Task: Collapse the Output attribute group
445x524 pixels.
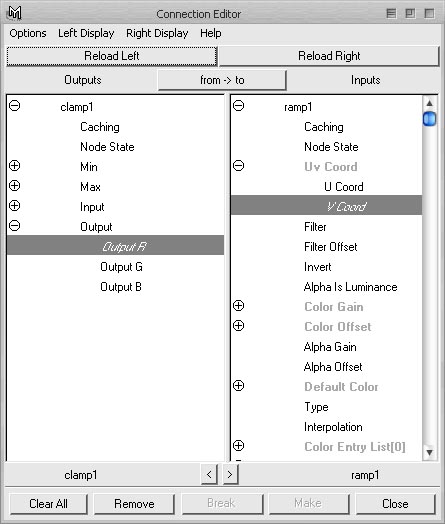Action: click(x=14, y=226)
